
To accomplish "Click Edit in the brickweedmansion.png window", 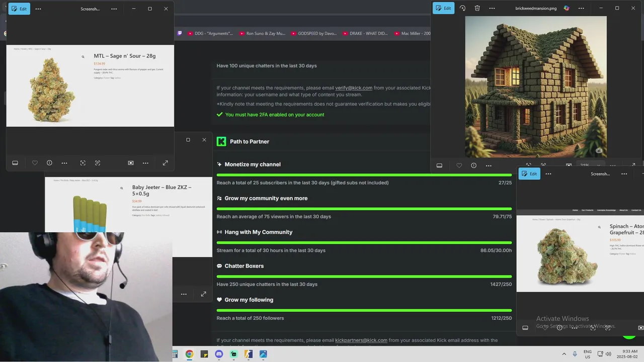I will [444, 8].
